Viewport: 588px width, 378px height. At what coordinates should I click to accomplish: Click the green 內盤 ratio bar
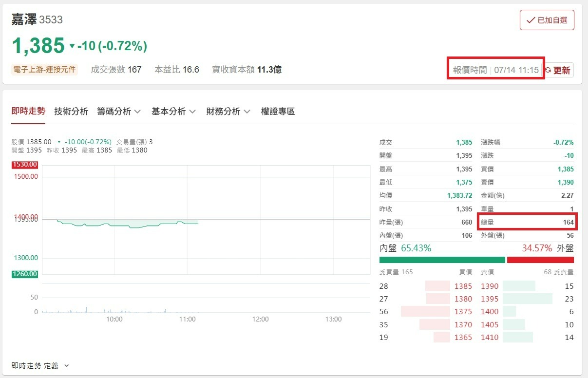click(442, 260)
